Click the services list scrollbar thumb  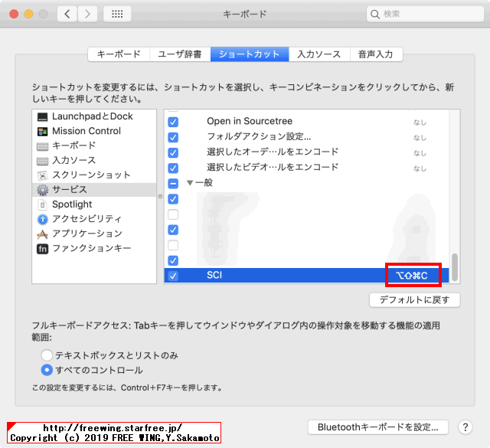click(455, 267)
